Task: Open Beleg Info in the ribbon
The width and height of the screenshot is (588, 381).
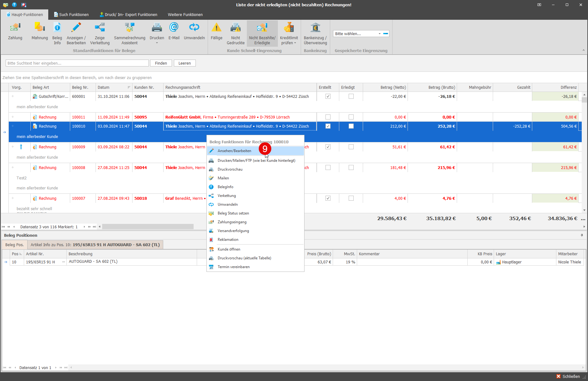Action: pyautogui.click(x=57, y=34)
